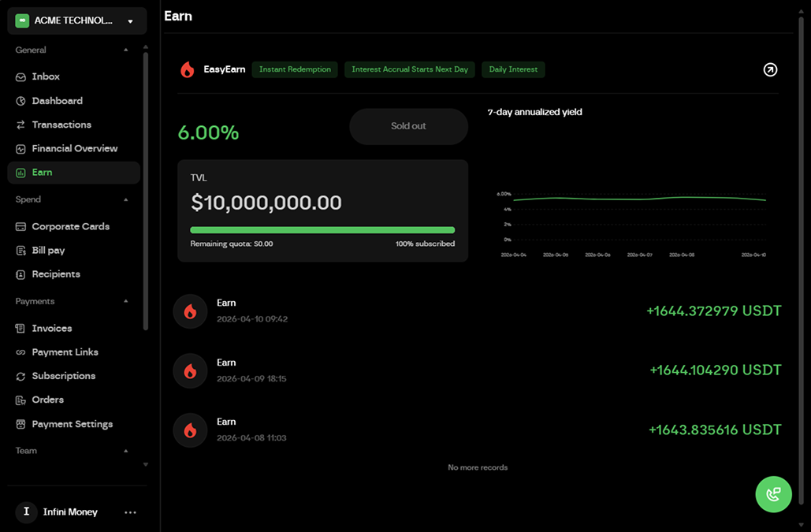Click the Sold out button
The width and height of the screenshot is (811, 532).
pos(408,126)
